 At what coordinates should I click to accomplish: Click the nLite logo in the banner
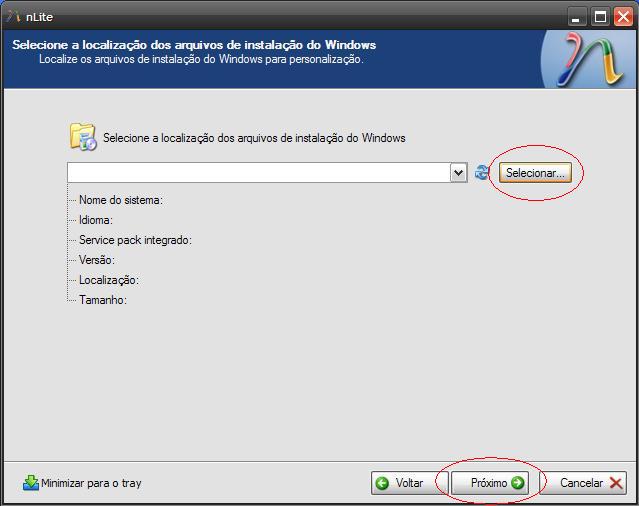pos(589,59)
